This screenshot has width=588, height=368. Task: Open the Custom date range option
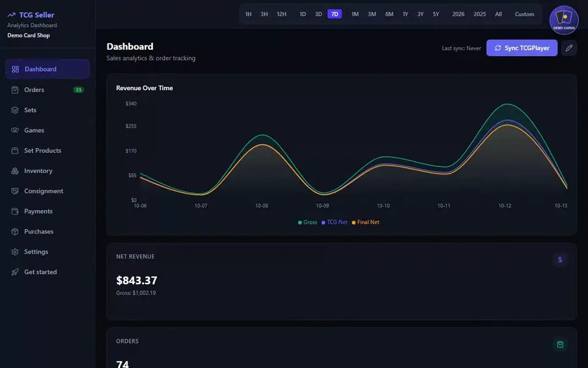click(x=524, y=14)
